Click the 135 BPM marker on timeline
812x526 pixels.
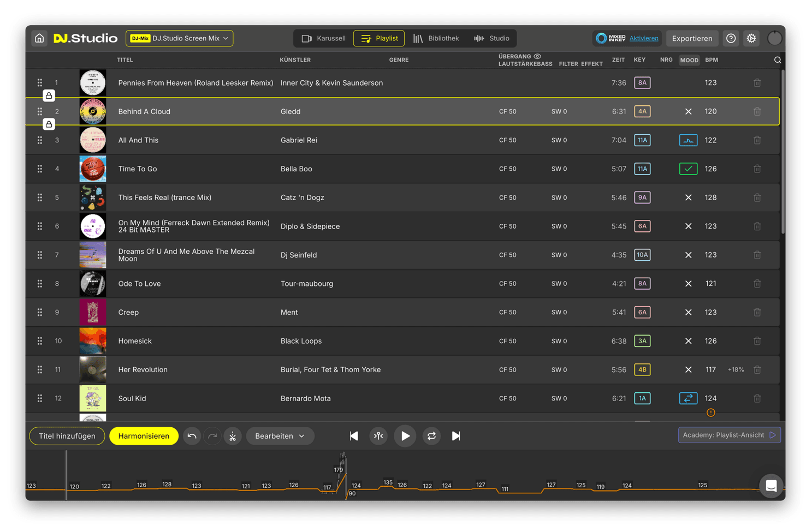[388, 482]
